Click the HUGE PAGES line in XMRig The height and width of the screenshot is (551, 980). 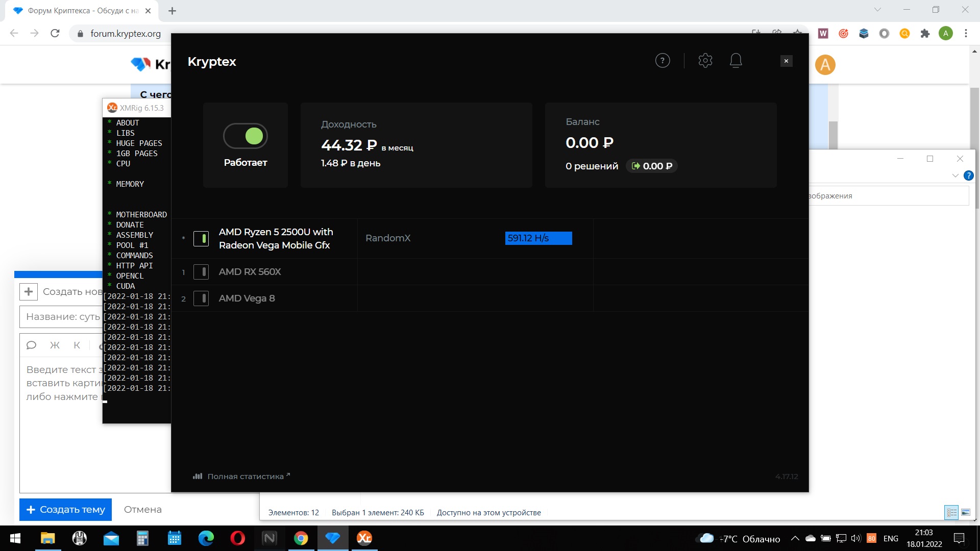(x=139, y=143)
